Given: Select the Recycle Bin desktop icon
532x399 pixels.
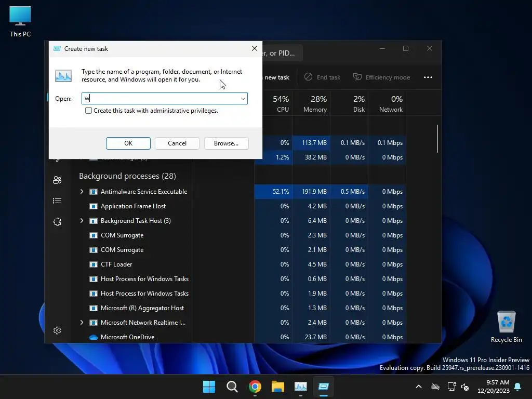Looking at the screenshot, I should [x=506, y=327].
